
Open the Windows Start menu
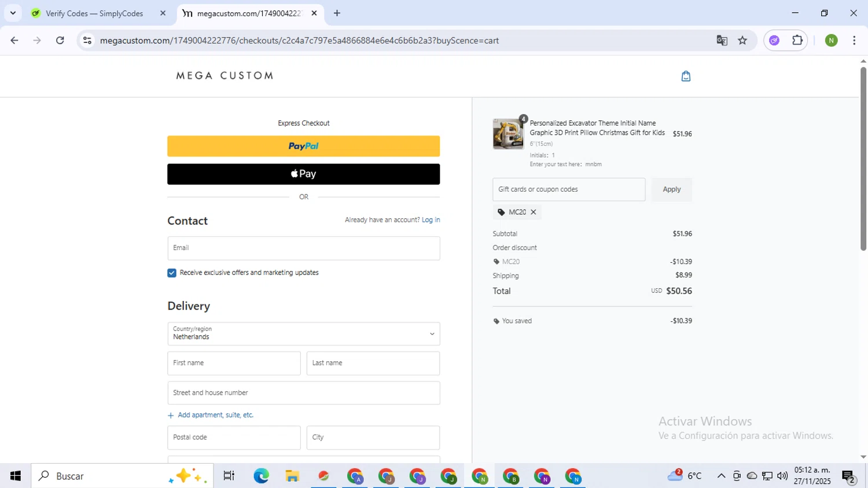pos(16,476)
